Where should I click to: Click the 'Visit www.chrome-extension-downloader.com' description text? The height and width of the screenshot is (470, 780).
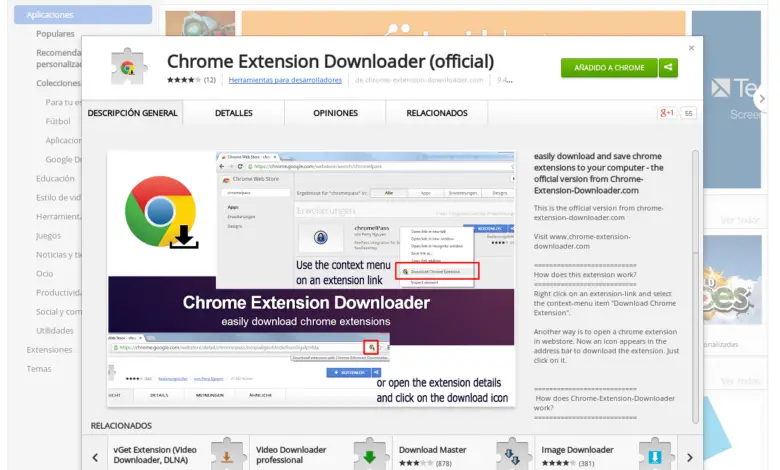(x=582, y=241)
